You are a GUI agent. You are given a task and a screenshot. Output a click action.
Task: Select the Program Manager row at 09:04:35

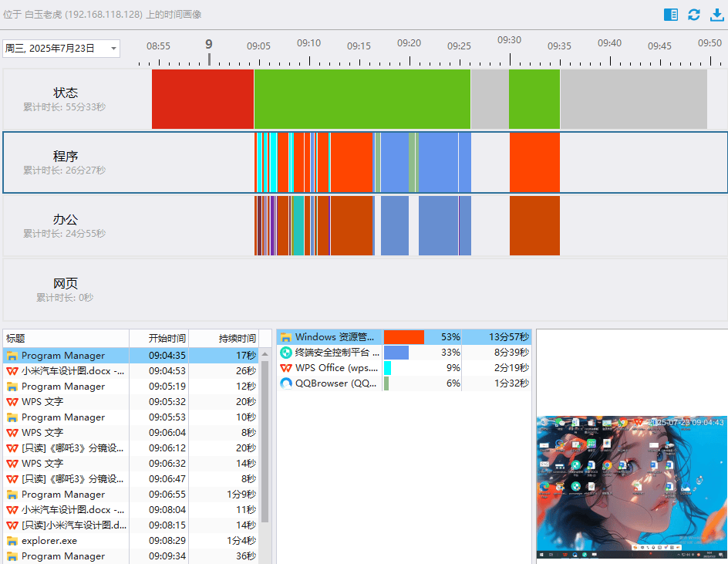tap(131, 356)
